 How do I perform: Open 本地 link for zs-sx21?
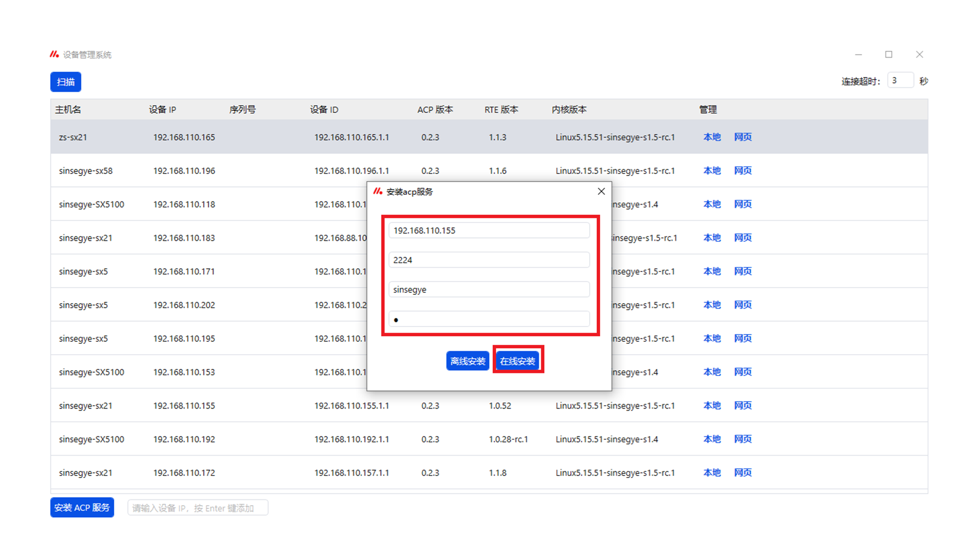coord(712,137)
